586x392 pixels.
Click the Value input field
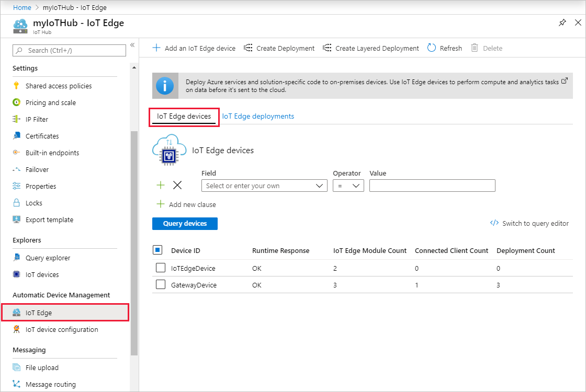click(x=432, y=186)
